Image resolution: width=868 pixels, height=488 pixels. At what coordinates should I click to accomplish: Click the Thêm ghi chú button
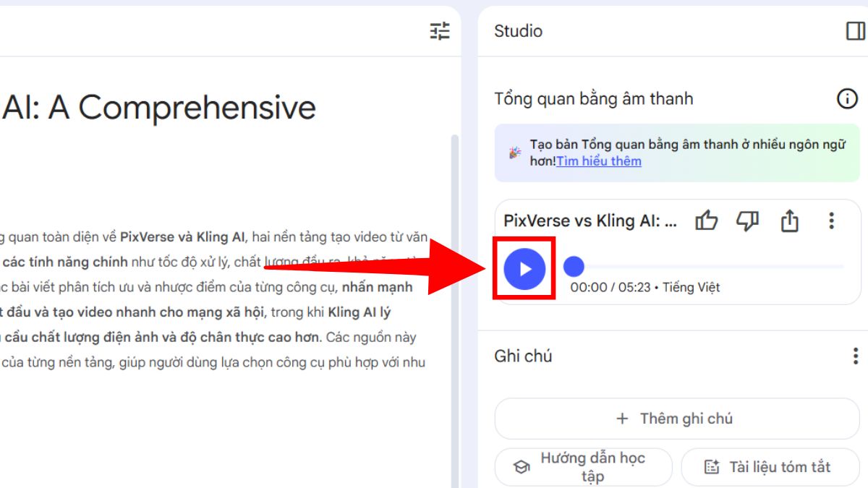pyautogui.click(x=677, y=419)
